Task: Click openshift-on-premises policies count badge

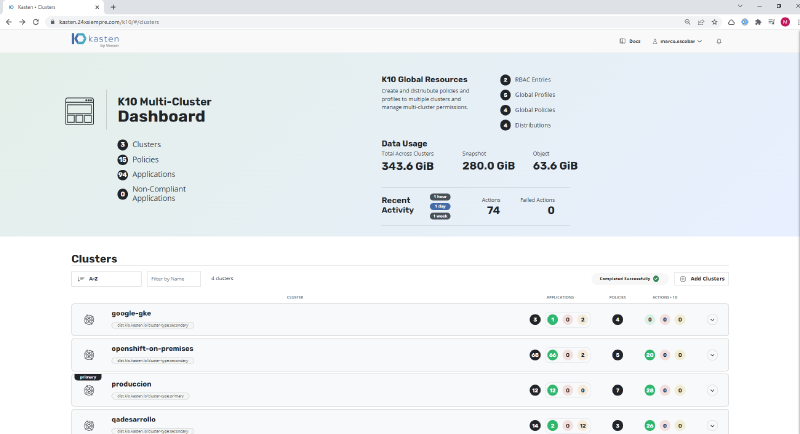Action: click(x=617, y=355)
